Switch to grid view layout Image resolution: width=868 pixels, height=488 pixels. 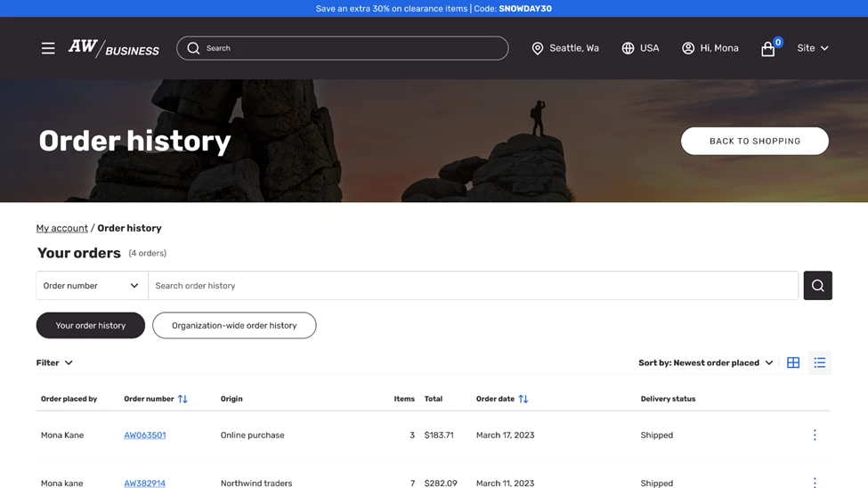coord(793,363)
